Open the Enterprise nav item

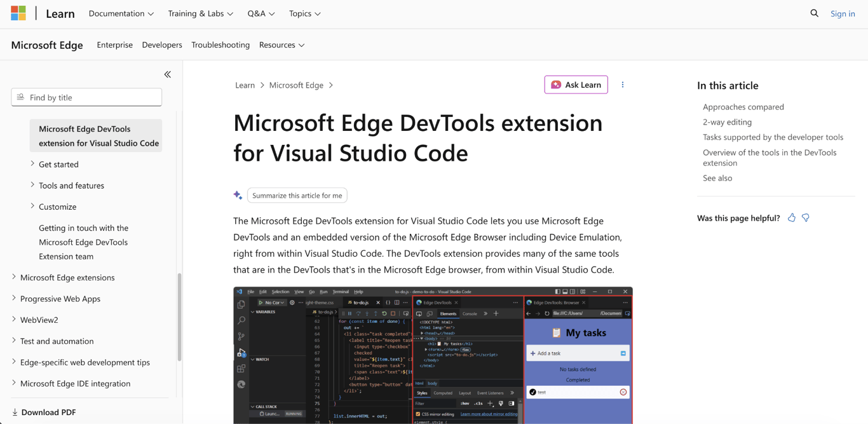pos(115,45)
